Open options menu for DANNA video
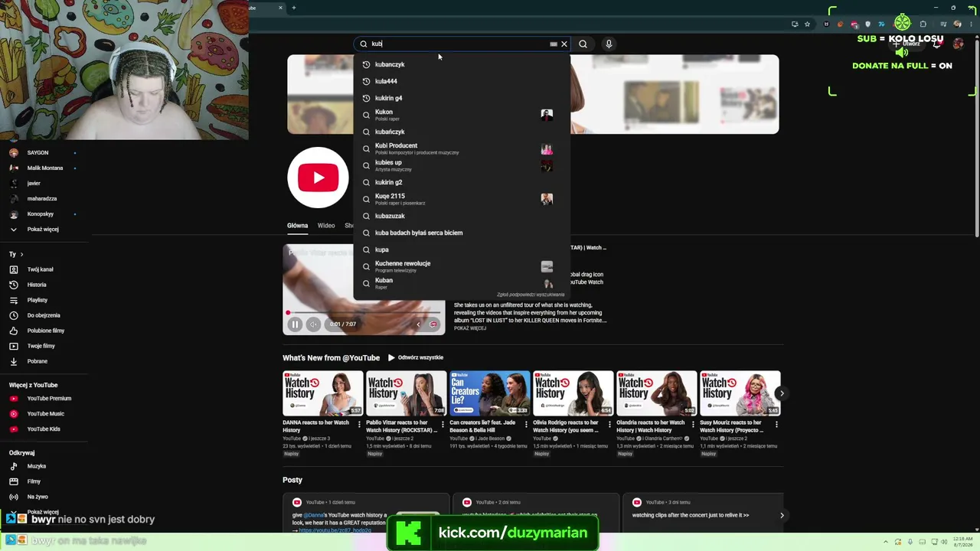 (359, 424)
